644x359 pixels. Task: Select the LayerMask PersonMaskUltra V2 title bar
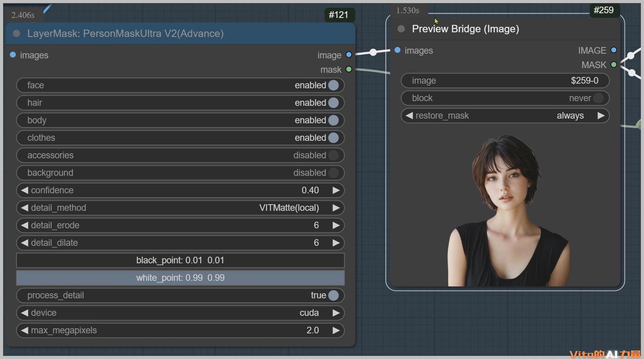180,33
